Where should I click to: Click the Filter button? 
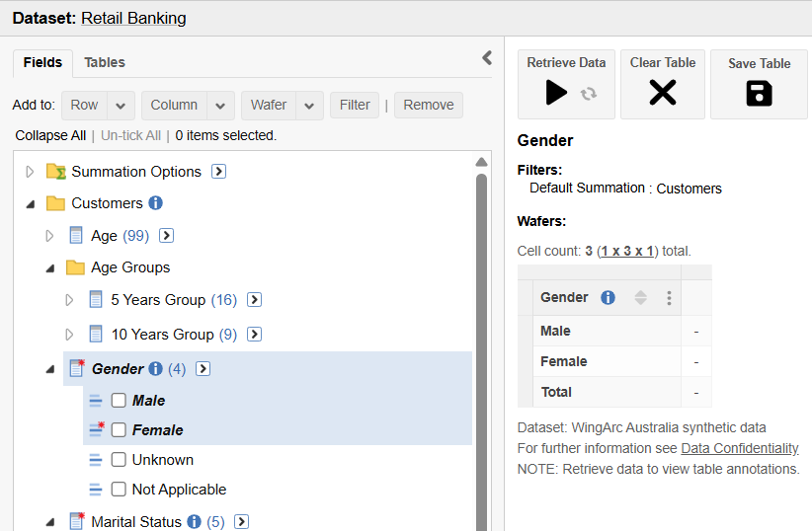(x=355, y=106)
